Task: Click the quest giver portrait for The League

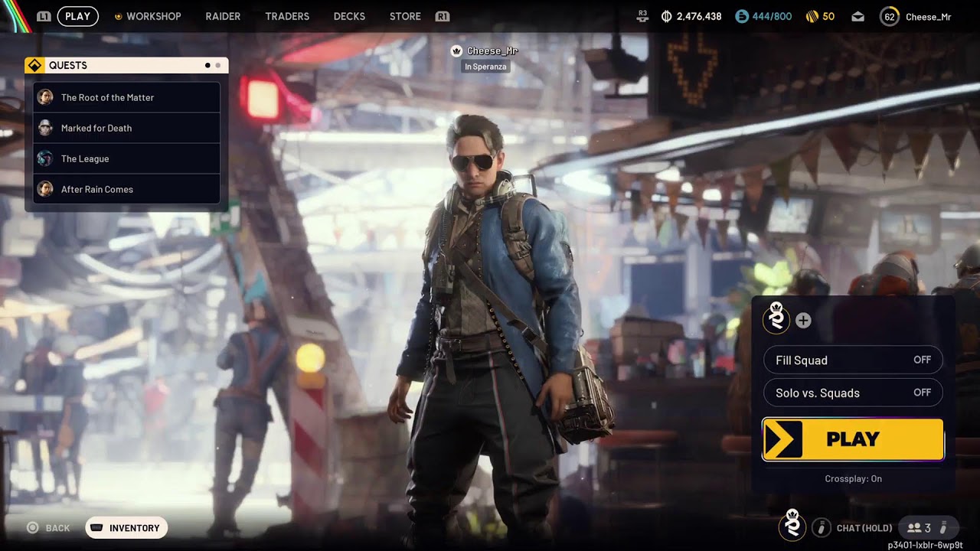Action: coord(45,158)
